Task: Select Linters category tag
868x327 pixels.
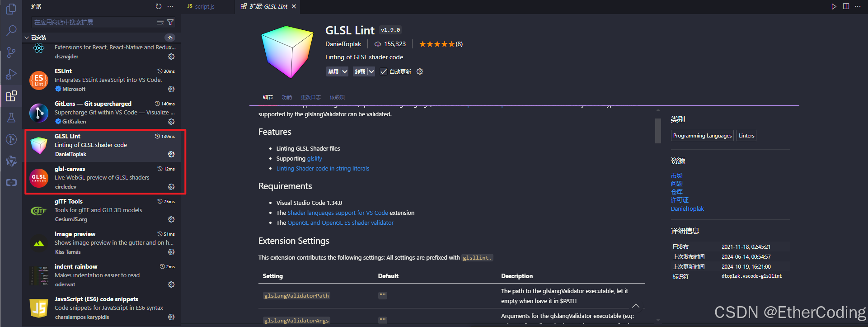Action: [x=746, y=136]
